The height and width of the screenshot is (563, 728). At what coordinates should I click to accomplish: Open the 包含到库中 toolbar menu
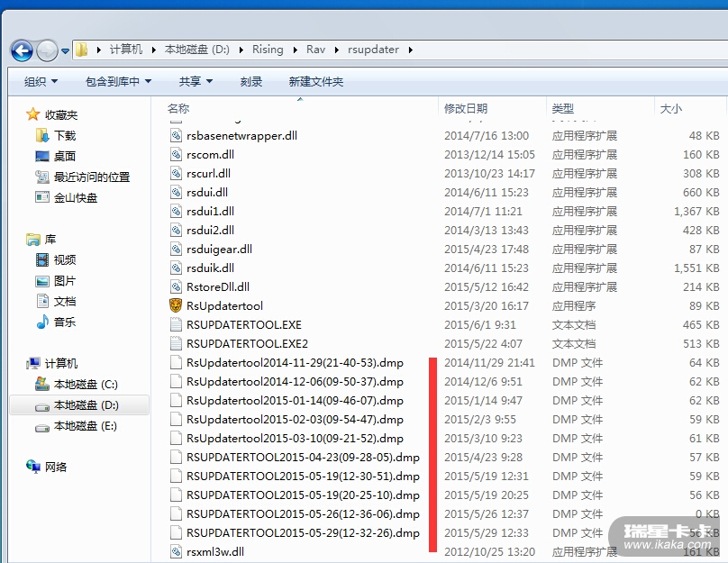click(118, 82)
